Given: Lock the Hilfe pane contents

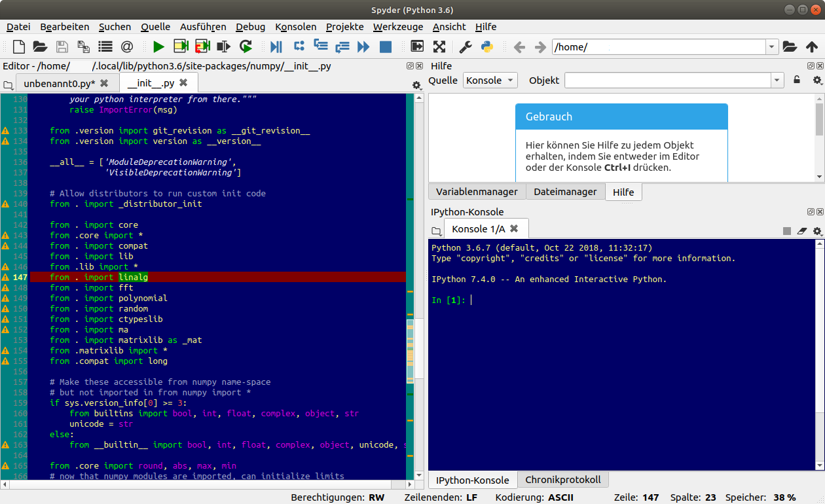Looking at the screenshot, I should 797,79.
